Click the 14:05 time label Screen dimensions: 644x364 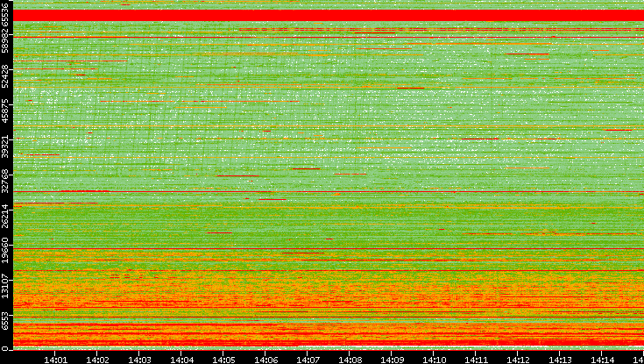coord(223,360)
